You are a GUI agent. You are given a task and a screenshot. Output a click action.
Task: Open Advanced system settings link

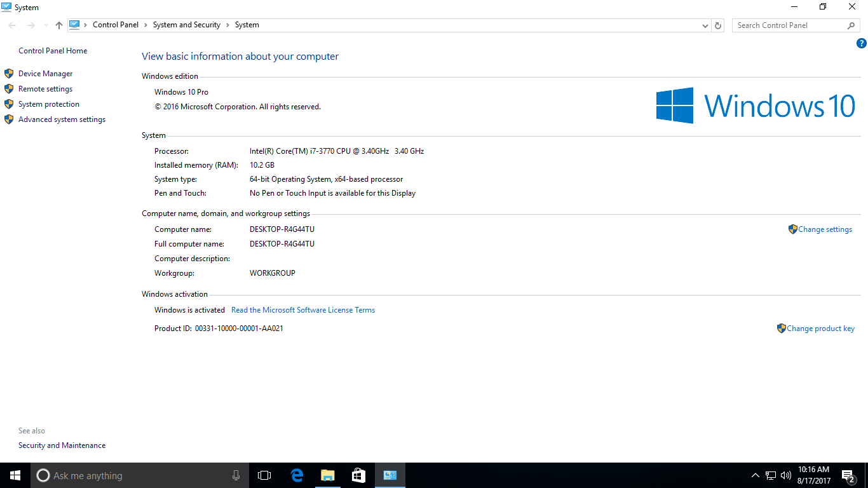pyautogui.click(x=62, y=119)
